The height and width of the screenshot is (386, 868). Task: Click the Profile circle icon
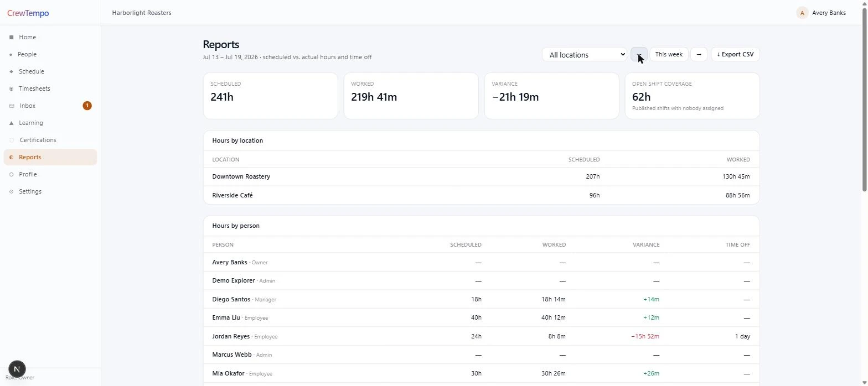click(x=12, y=174)
